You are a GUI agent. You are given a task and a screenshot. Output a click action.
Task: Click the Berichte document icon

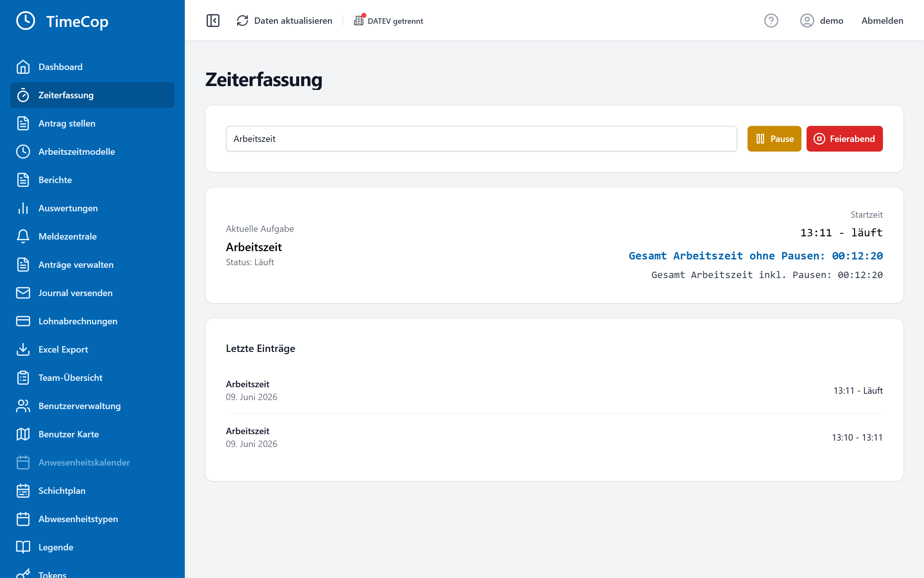[x=23, y=180]
